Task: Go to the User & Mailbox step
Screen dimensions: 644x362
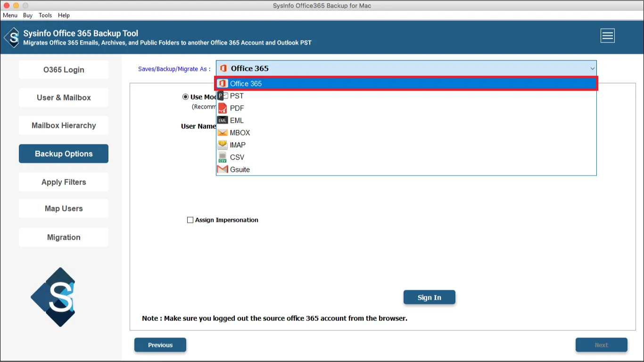Action: tap(64, 98)
